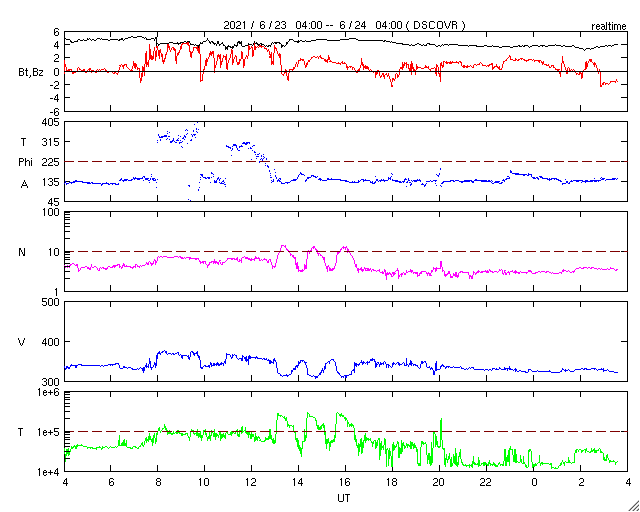The height and width of the screenshot is (512, 640).
Task: Click the "225" tick value on Phi axis
Action: tap(51, 162)
